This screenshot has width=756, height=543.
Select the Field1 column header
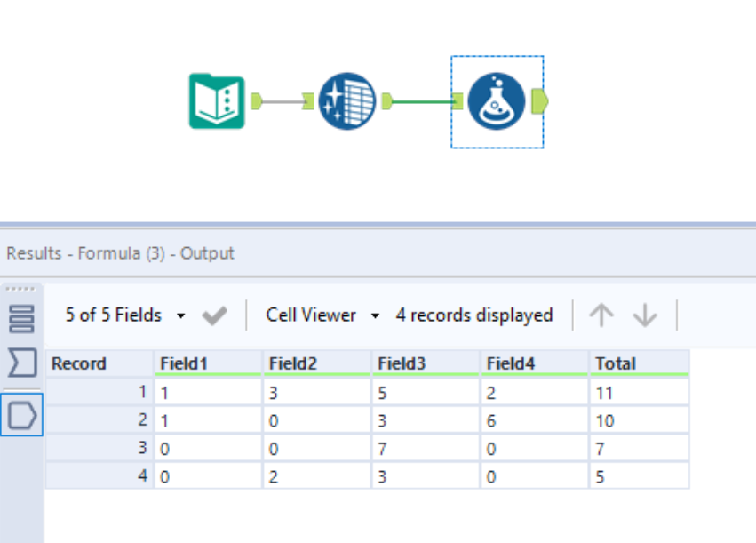[207, 363]
